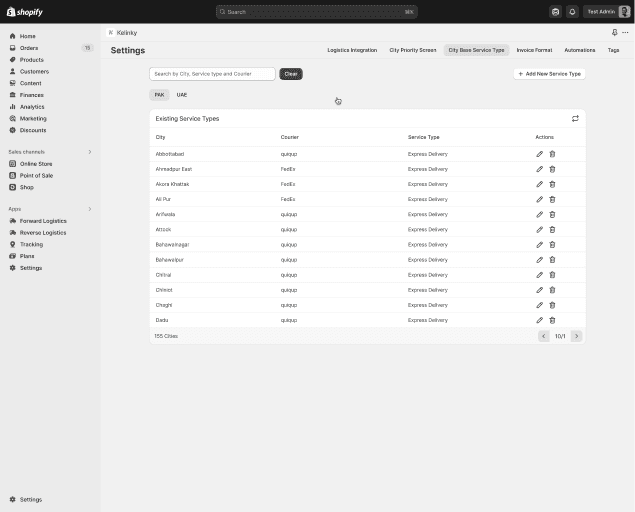Expand the Apps section chevron
This screenshot has width=635, height=512.
(x=90, y=209)
